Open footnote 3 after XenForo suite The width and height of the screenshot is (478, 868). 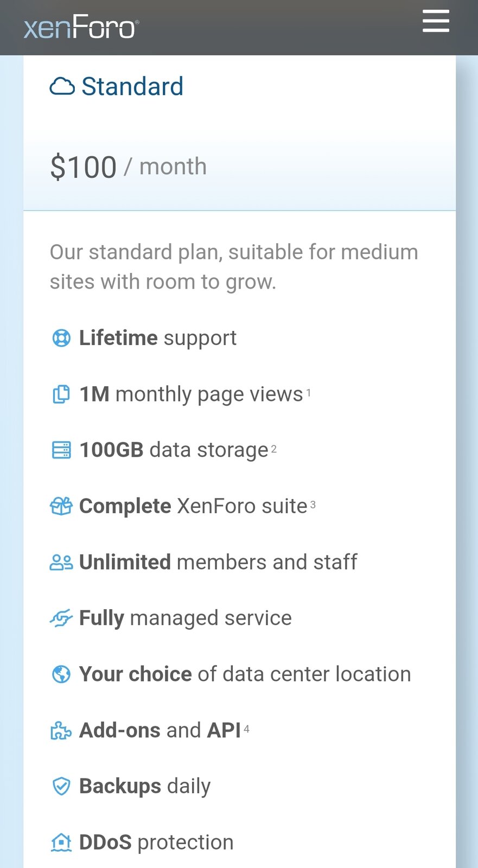[313, 505]
